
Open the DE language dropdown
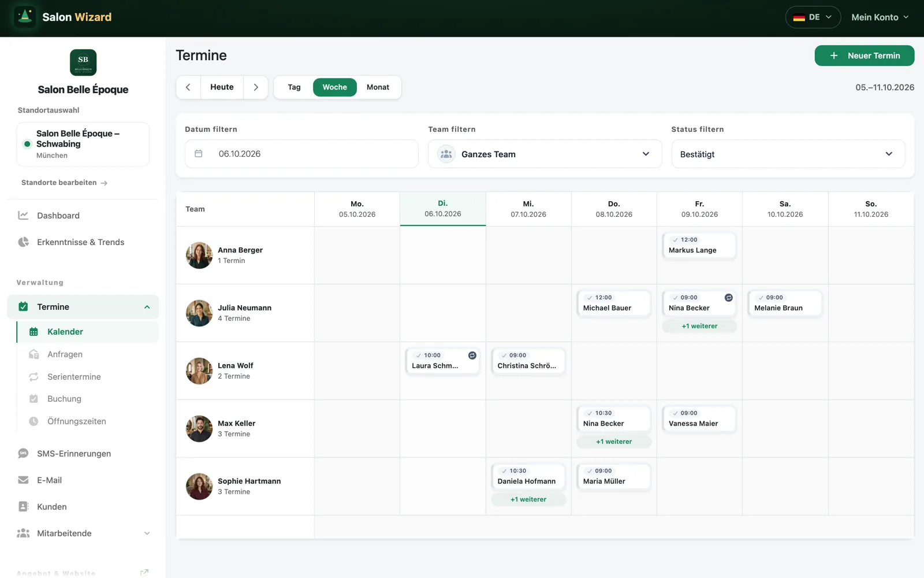tap(813, 17)
